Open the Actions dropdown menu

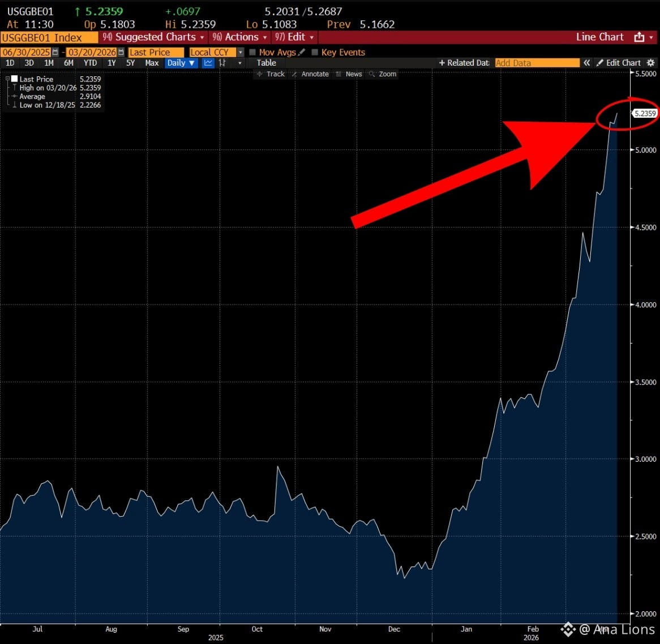239,37
